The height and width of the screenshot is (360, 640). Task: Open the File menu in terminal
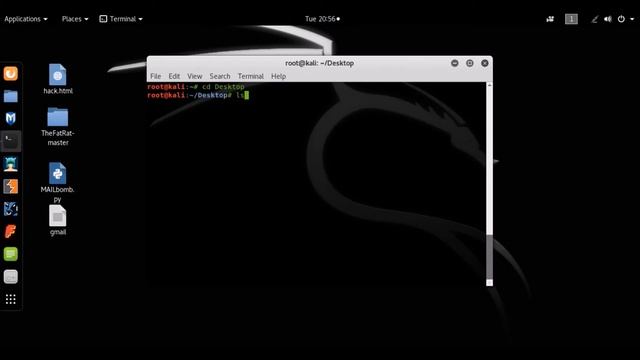156,76
